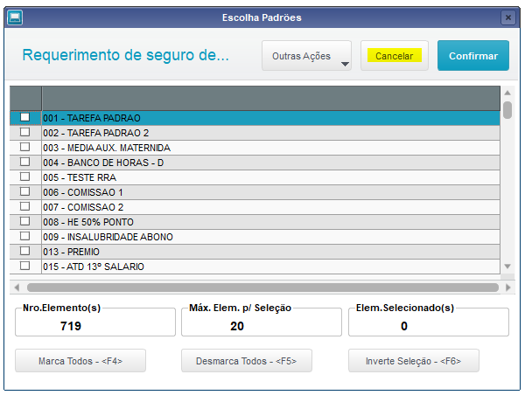Select row text 008 - HE 50% PONTO
Image resolution: width=532 pixels, height=402 pixels.
click(x=88, y=222)
